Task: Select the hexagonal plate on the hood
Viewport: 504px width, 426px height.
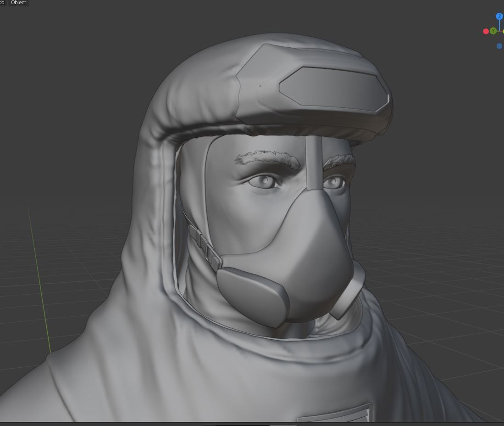Action: 334,90
